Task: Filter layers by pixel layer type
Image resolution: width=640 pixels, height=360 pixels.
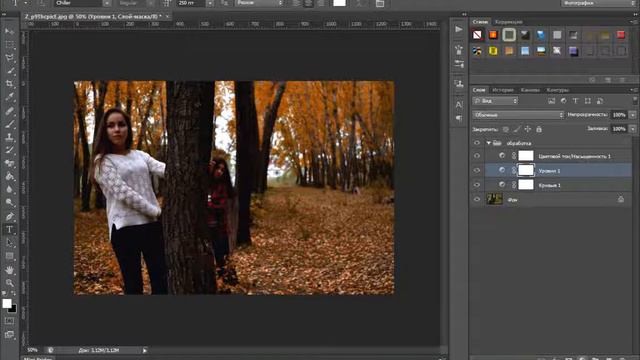Action: pyautogui.click(x=551, y=101)
